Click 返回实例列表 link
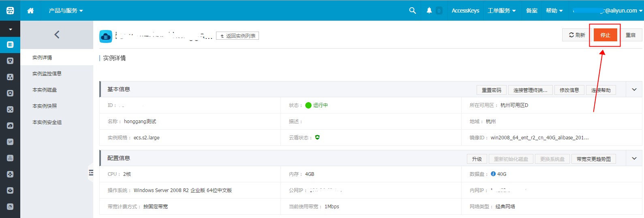Screen dimensions: 644x218 pyautogui.click(x=237, y=36)
